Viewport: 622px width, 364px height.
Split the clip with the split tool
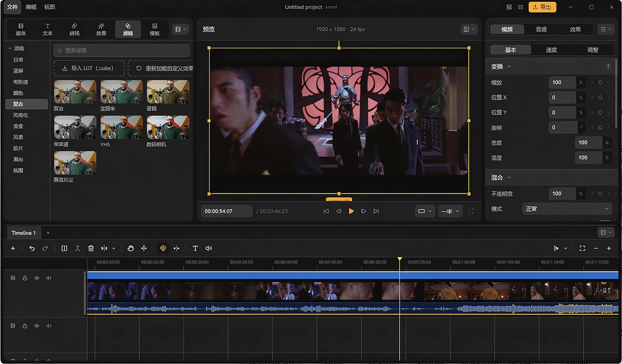point(64,248)
